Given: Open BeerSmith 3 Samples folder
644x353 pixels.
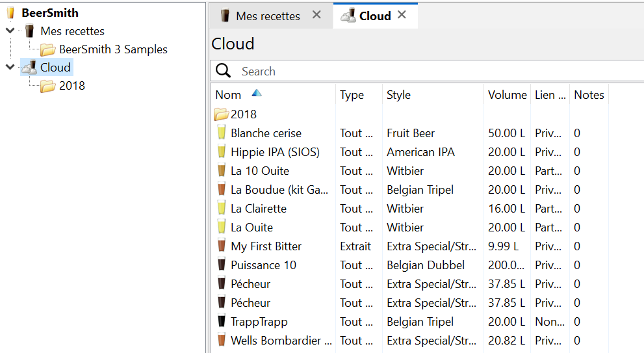Looking at the screenshot, I should tap(113, 49).
